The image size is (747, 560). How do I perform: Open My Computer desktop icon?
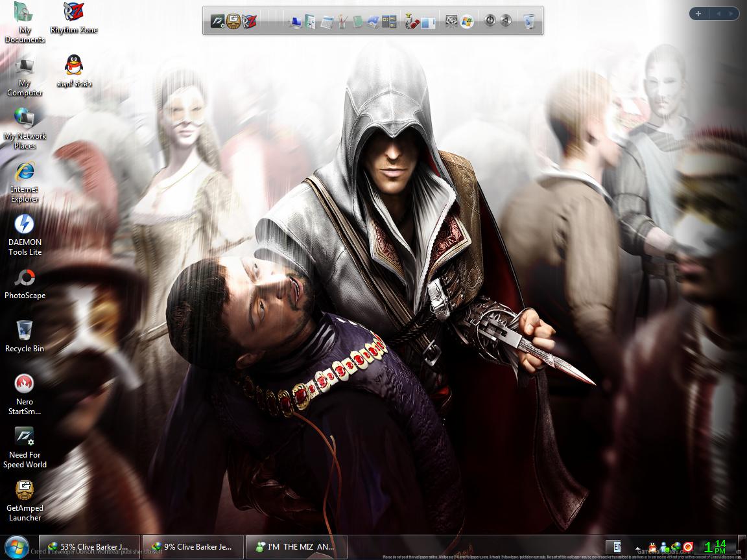[24, 76]
